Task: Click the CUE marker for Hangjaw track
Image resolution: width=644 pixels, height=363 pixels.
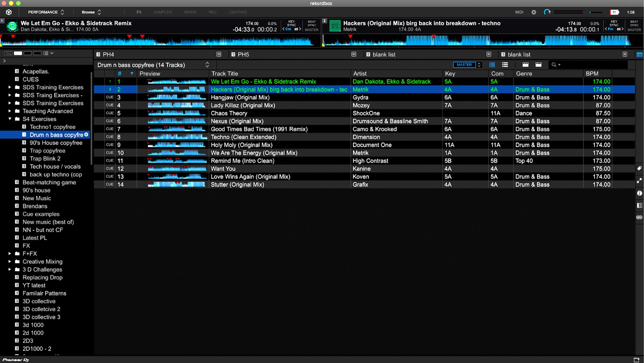Action: [x=110, y=97]
